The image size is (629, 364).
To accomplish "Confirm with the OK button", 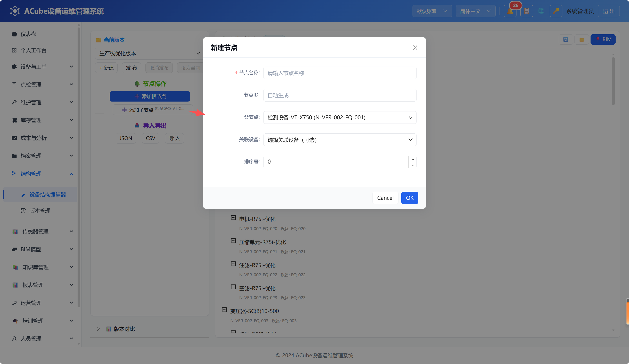I will tap(410, 198).
